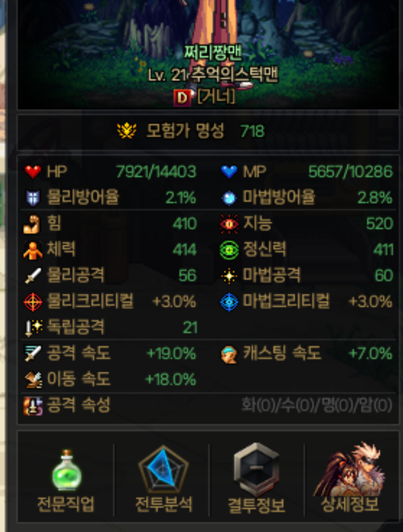
Task: Click the 이동 속도 boot icon
Action: pyautogui.click(x=34, y=380)
